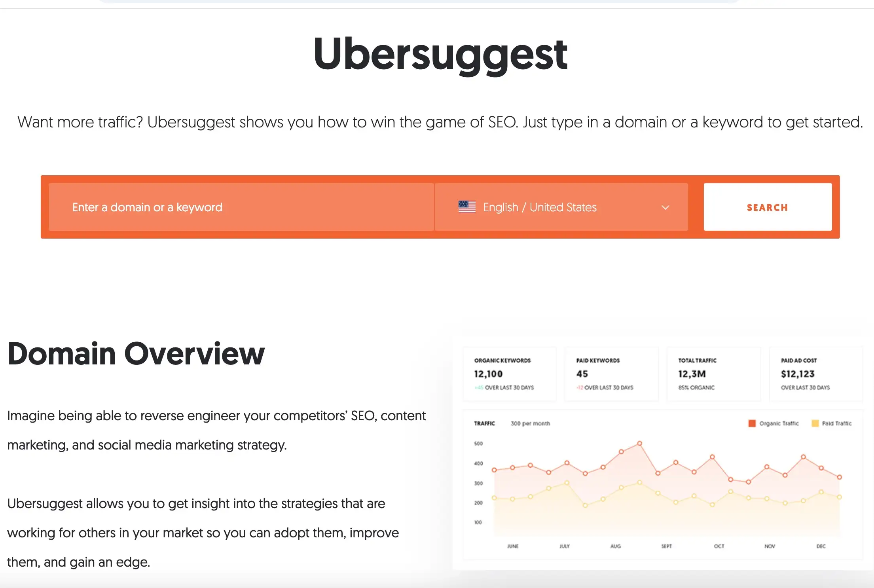Click the Paid Traffic yellow legend swatch

(815, 423)
